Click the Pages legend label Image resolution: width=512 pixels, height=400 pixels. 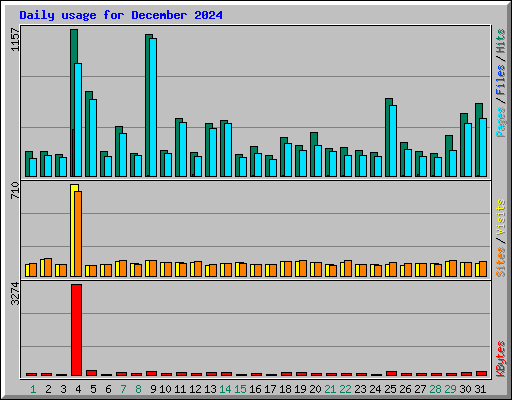point(500,122)
